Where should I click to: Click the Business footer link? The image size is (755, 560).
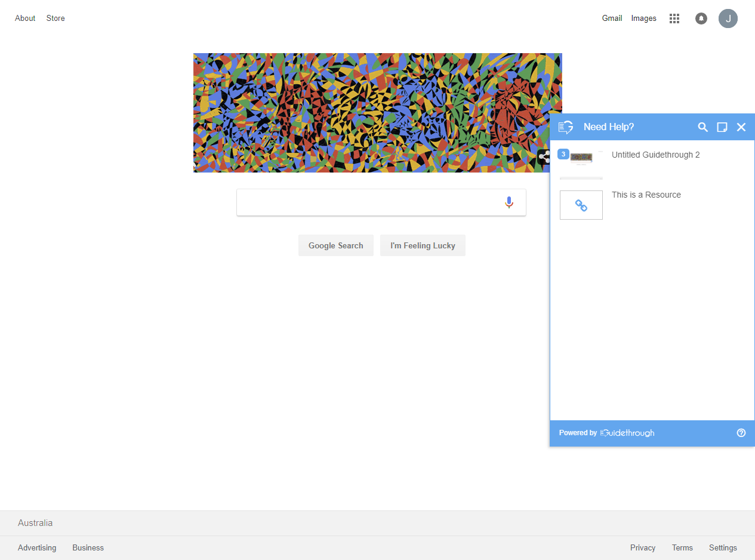pos(88,547)
